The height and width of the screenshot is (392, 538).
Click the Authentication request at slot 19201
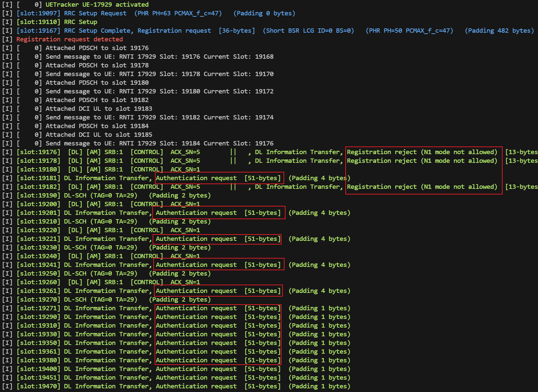click(218, 213)
